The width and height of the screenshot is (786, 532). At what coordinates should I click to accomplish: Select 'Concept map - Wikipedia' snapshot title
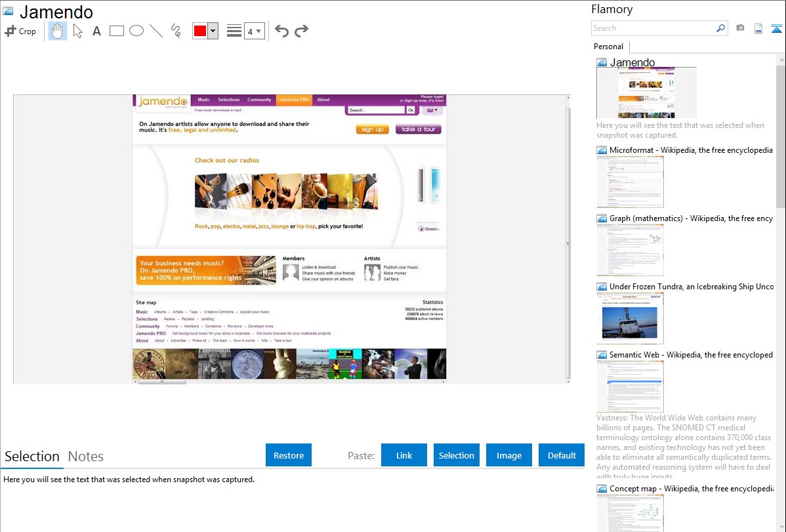[691, 488]
